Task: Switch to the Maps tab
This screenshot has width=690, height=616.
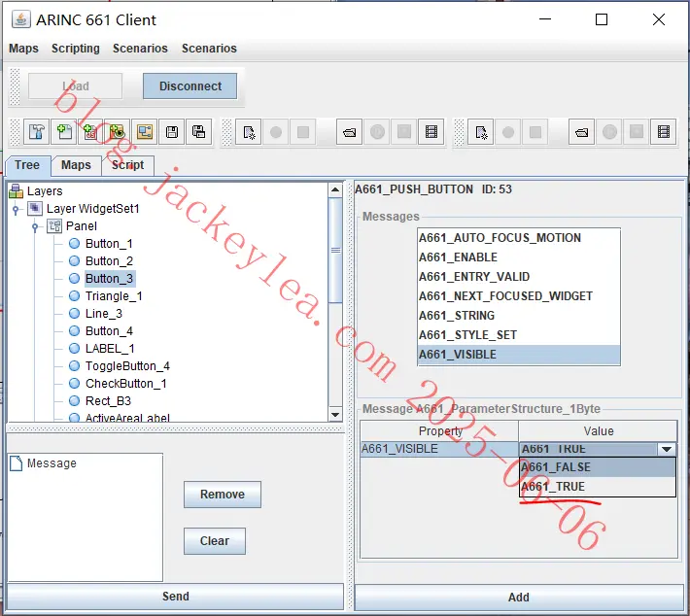Action: [76, 165]
